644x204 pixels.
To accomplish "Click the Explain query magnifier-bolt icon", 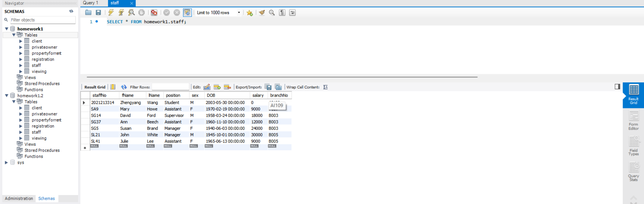I will [131, 12].
